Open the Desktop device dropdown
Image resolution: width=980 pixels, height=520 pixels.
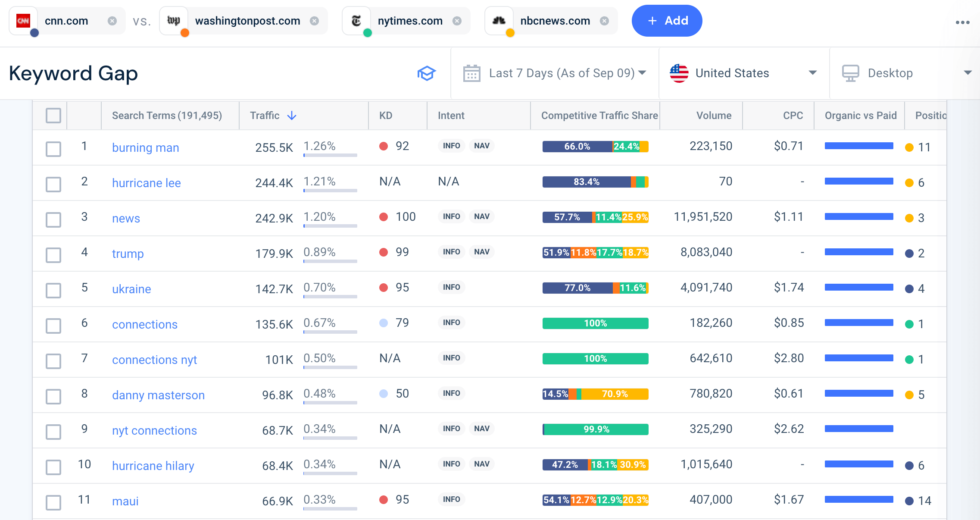coord(968,72)
